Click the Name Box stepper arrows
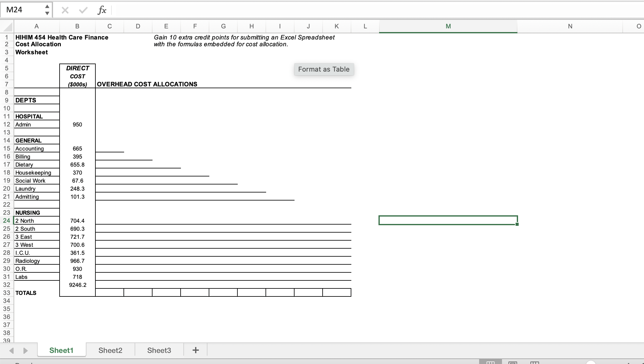The height and width of the screenshot is (364, 644). [x=47, y=10]
